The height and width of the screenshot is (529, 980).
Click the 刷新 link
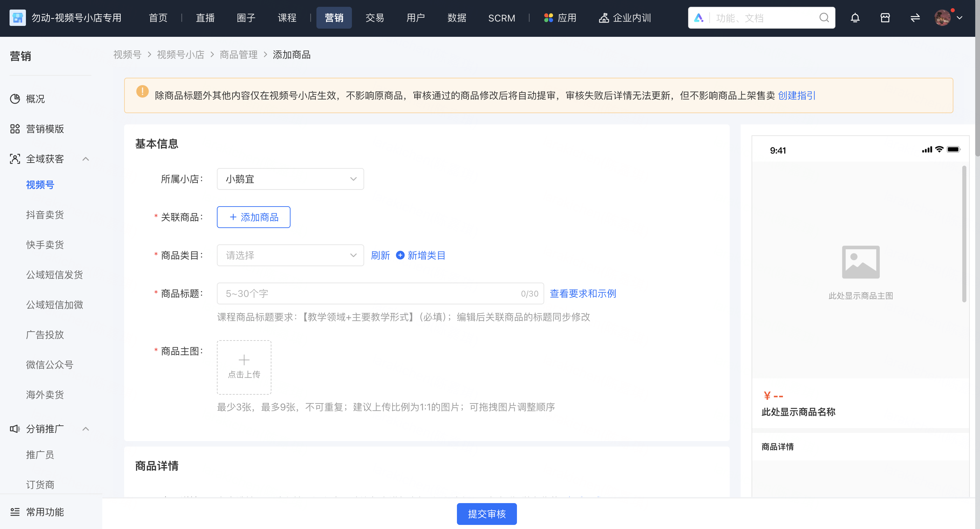[380, 255]
